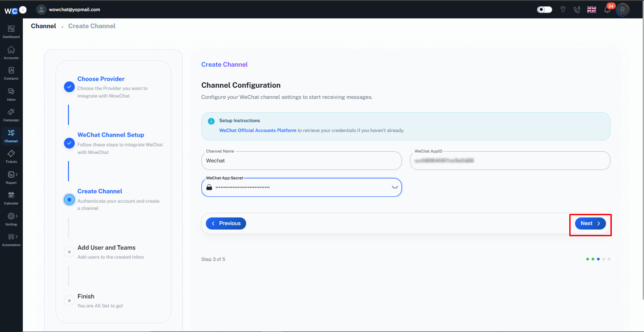
Task: Click the wowchat@yopmail.com account email
Action: (x=74, y=9)
